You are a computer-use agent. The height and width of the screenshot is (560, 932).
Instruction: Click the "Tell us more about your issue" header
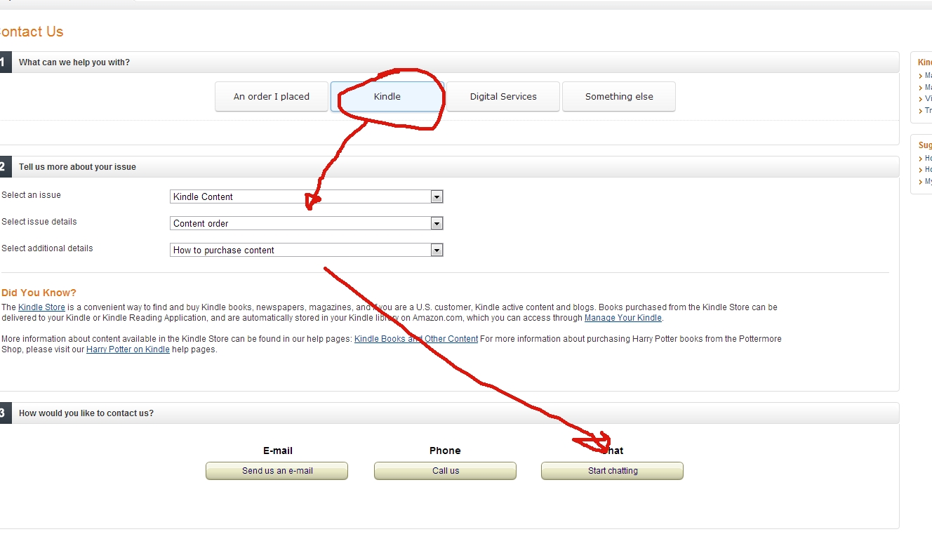click(x=77, y=167)
